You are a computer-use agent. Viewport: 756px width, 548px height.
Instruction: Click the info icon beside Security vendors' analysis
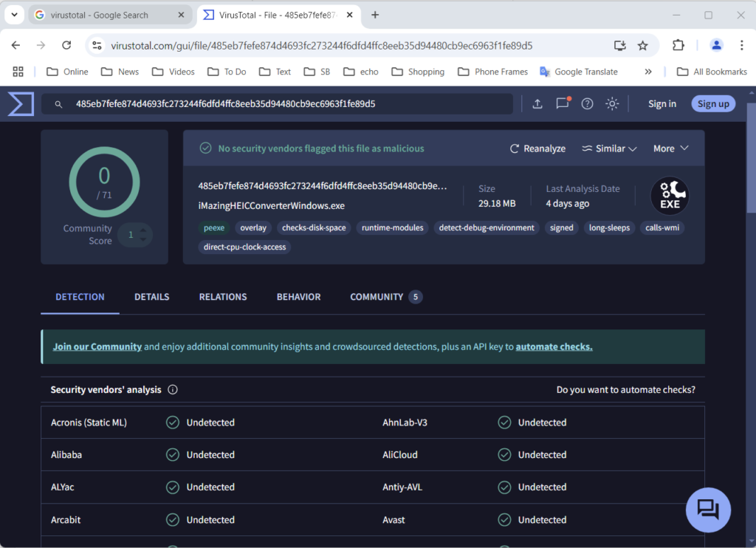pos(173,389)
